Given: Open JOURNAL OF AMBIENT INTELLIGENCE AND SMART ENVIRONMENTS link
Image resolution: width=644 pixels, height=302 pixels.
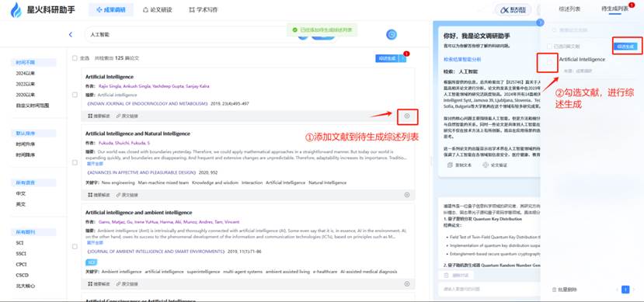Looking at the screenshot, I should pos(156,251).
